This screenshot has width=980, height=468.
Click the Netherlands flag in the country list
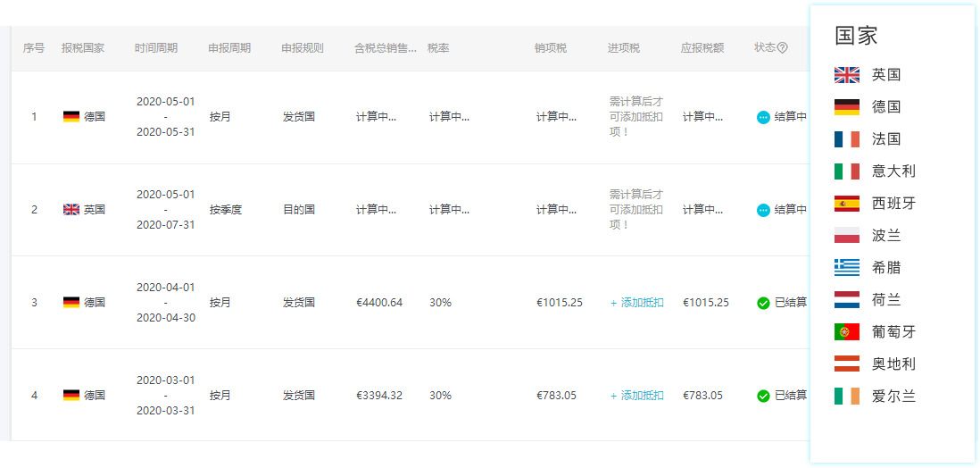[x=847, y=300]
